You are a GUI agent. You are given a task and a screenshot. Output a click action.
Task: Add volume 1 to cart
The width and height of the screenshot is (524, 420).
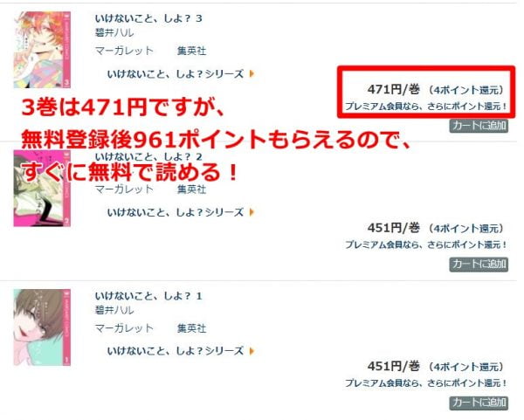479,403
